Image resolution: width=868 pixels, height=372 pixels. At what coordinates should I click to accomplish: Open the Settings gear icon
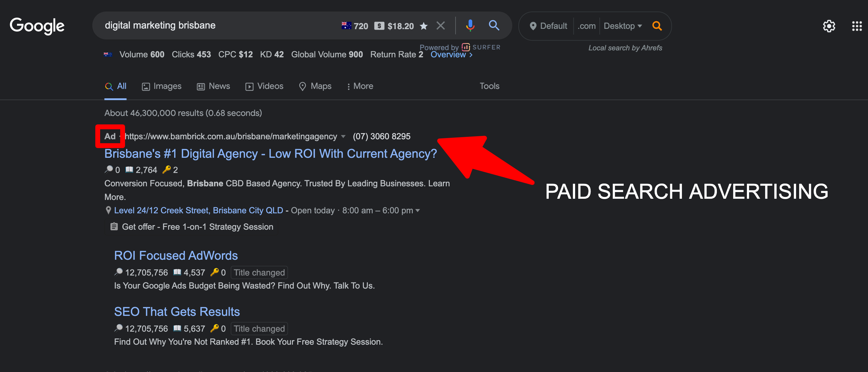click(x=829, y=26)
